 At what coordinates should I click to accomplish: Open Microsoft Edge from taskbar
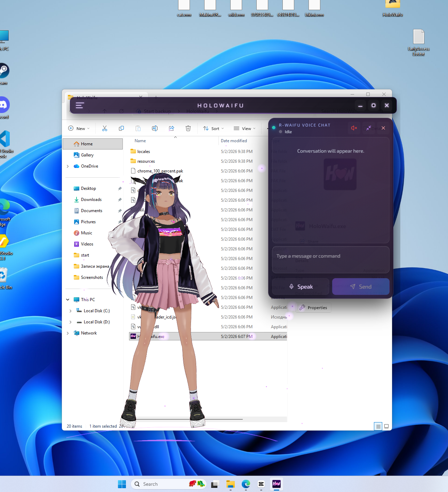pos(246,484)
